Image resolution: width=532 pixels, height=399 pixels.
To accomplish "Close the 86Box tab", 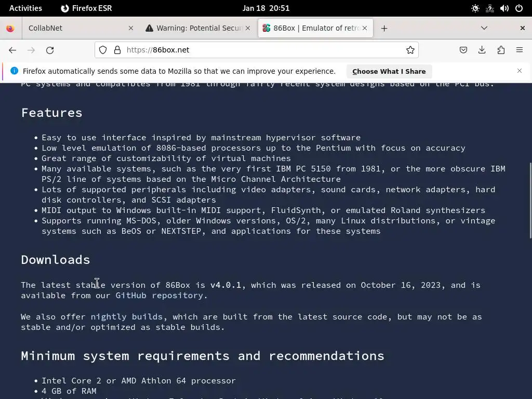I will click(x=365, y=28).
